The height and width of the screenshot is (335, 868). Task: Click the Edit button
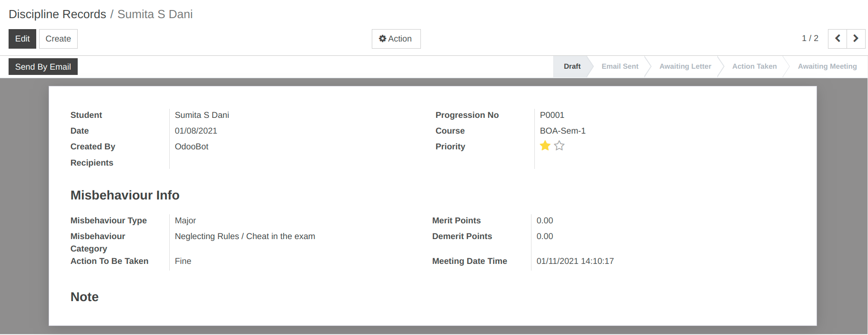tap(22, 39)
